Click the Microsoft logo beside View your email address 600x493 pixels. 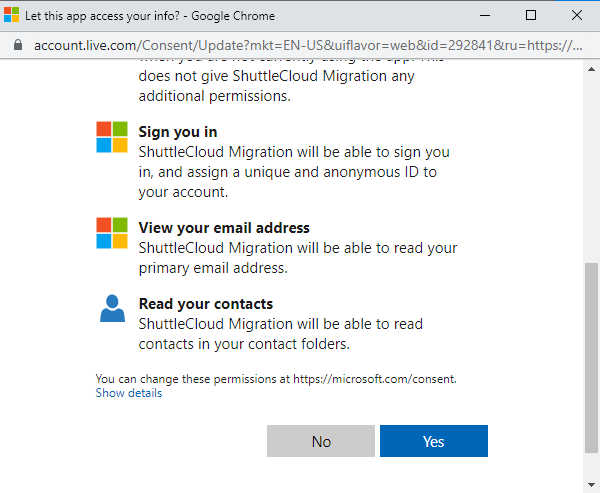click(x=112, y=233)
